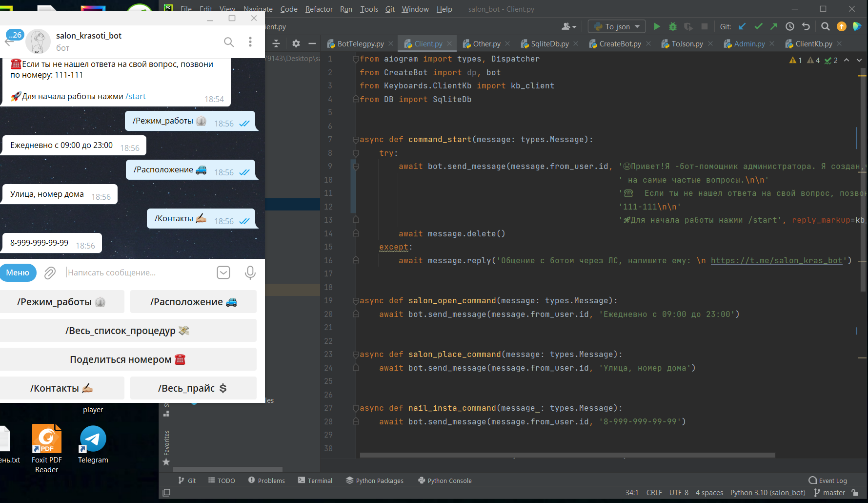
Task: Run the To_json configuration with green play icon
Action: (657, 26)
